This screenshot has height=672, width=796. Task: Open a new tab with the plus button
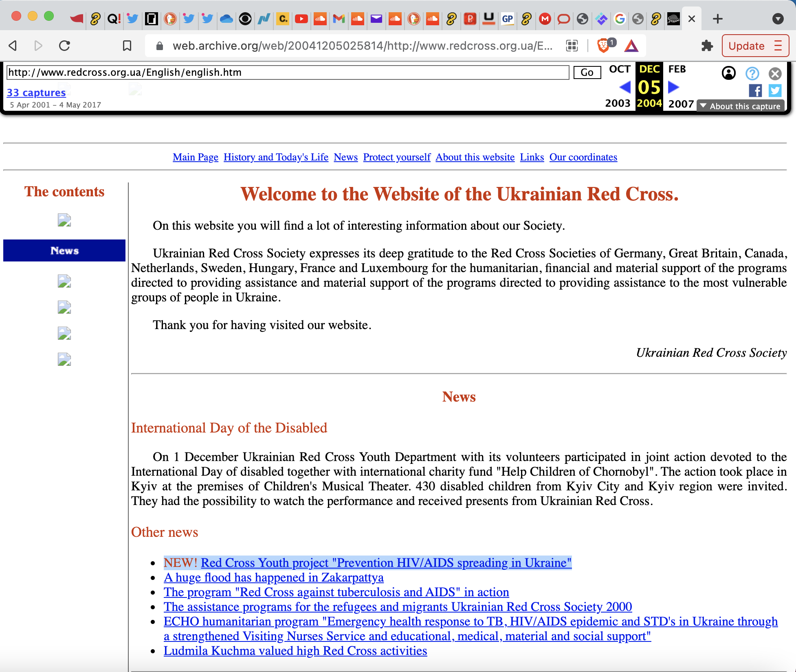(718, 19)
